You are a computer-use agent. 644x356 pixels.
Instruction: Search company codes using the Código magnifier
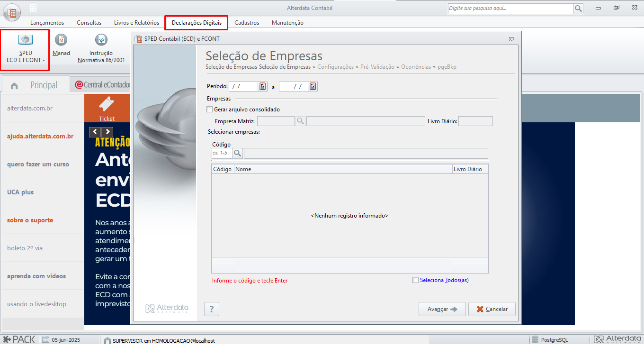(237, 153)
